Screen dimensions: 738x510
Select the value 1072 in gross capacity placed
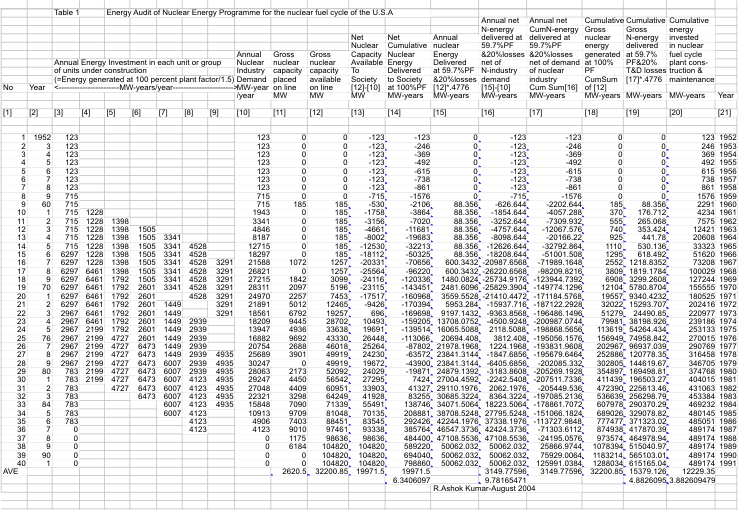point(297,263)
